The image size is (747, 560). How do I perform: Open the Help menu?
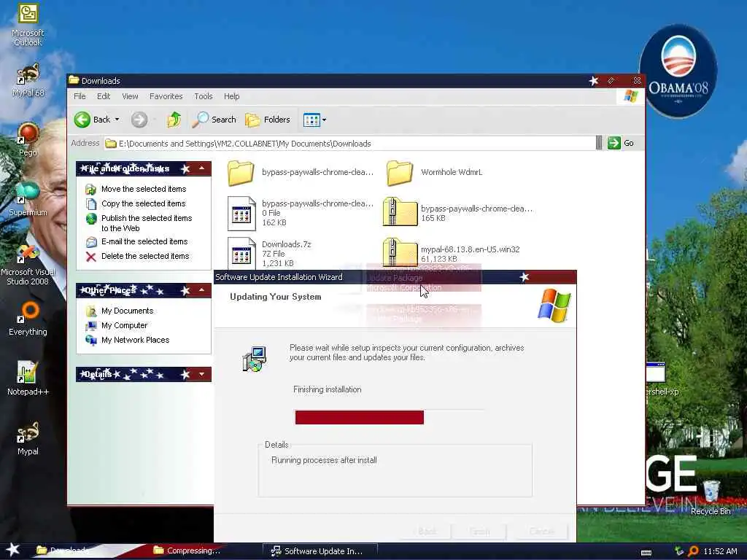(231, 96)
